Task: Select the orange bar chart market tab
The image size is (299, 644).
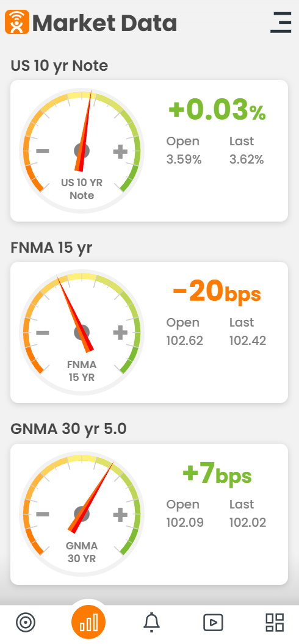Action: pyautogui.click(x=88, y=623)
